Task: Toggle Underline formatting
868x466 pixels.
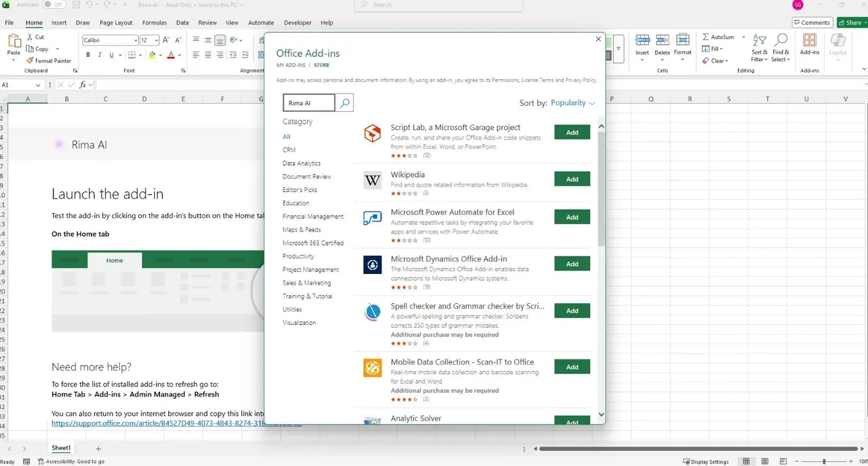Action: pos(111,55)
